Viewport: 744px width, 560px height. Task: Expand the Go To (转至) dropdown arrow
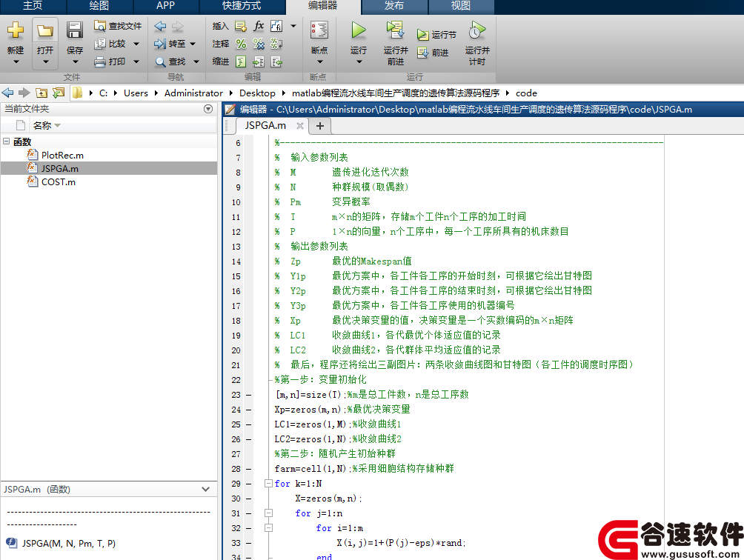point(193,44)
